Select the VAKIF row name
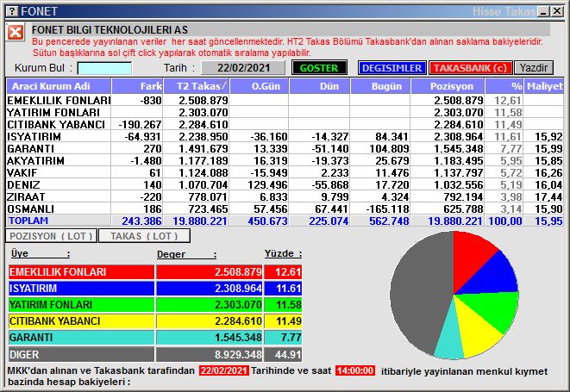The image size is (570, 392). (22, 172)
